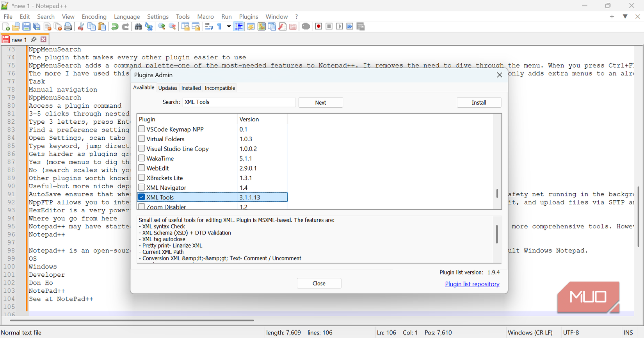Open a file via toolbar icon

tap(16, 27)
